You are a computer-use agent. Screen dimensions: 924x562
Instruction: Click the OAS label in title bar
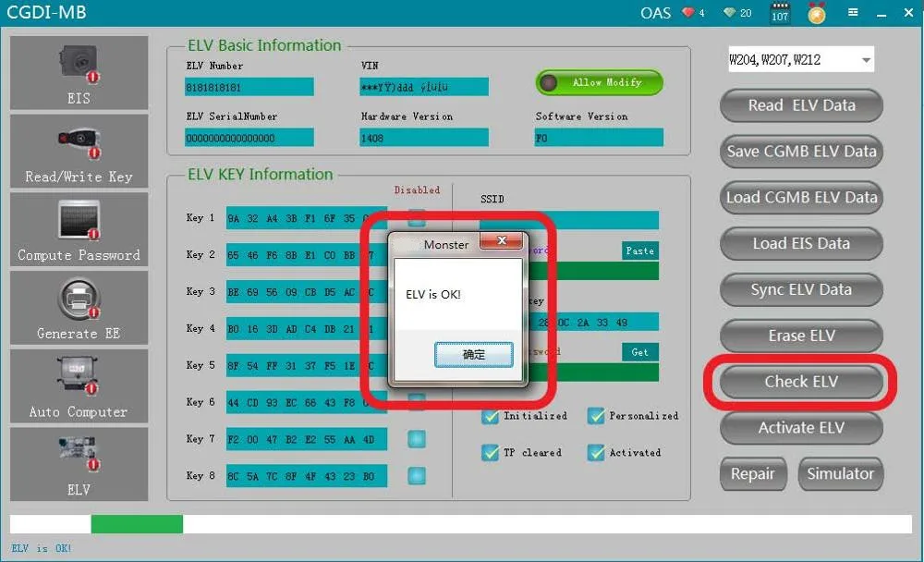pos(655,13)
